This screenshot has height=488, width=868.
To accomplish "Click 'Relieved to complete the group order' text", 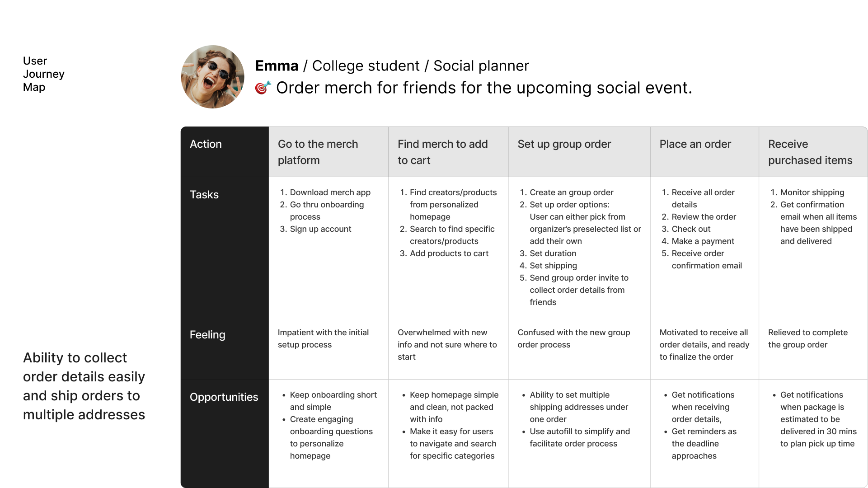I will click(x=807, y=338).
